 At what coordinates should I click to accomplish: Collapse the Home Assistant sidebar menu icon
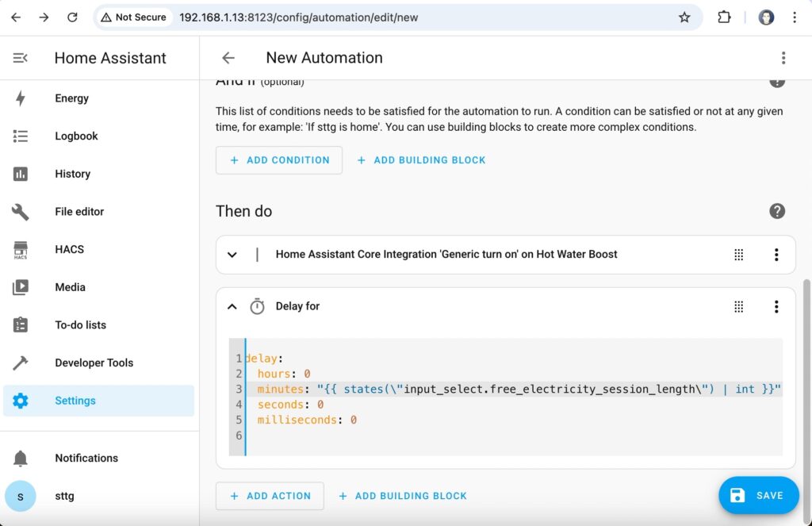20,58
